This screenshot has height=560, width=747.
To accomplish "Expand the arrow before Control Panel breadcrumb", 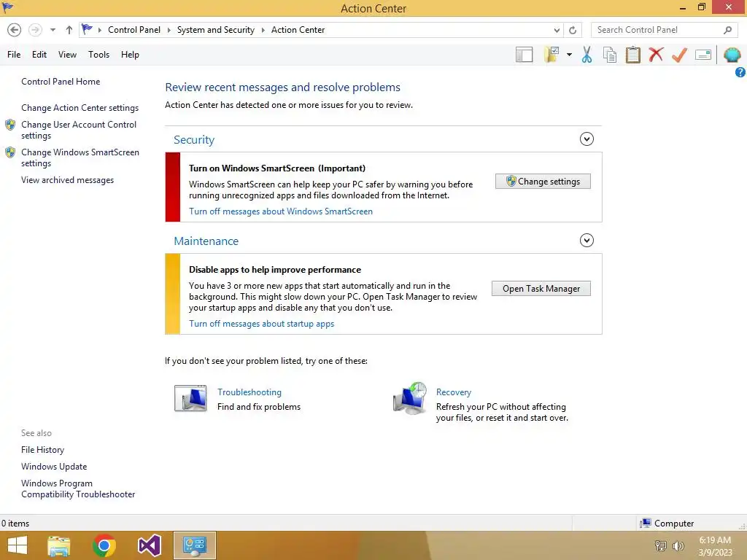I will click(100, 30).
